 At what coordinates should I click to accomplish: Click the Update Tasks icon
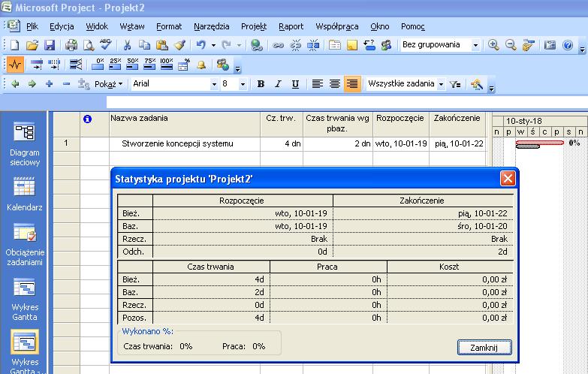(184, 65)
